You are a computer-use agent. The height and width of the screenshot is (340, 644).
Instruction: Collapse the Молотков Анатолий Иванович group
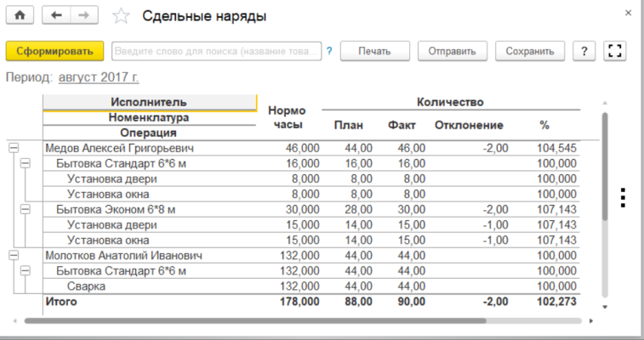pyautogui.click(x=14, y=255)
